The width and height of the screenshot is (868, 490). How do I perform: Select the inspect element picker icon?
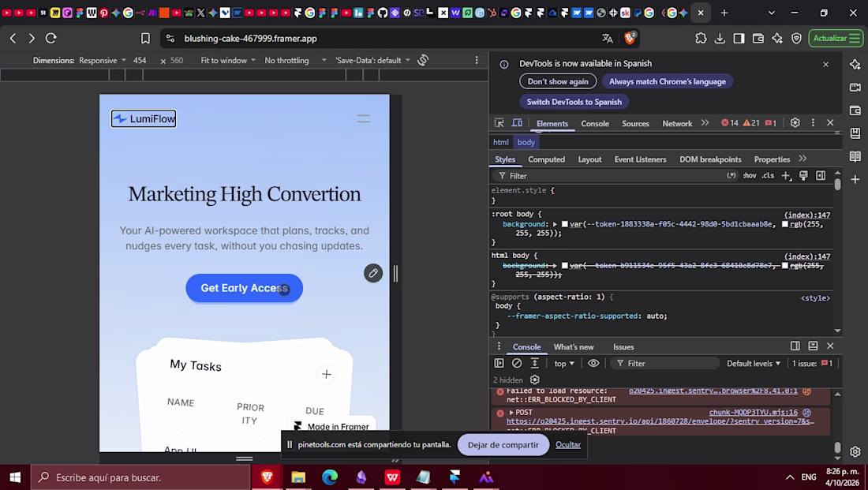point(499,123)
